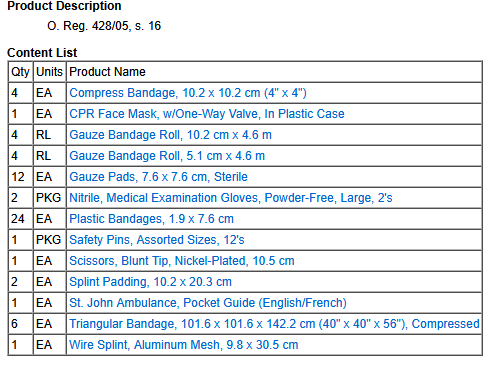Select the Product Description heading
The width and height of the screenshot is (495, 369).
pyautogui.click(x=64, y=6)
